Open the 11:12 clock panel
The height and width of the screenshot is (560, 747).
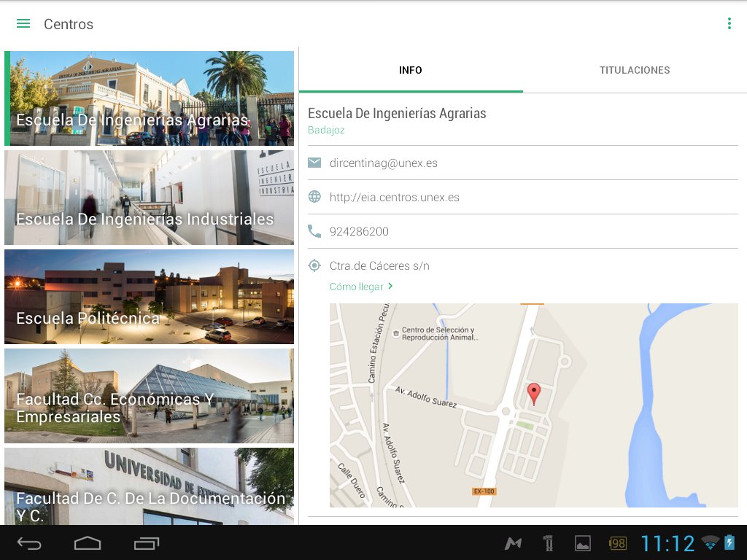[668, 543]
